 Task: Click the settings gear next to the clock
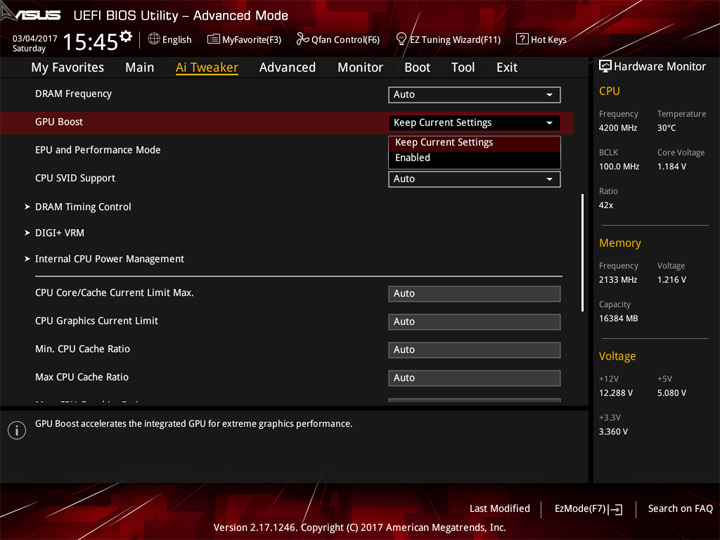click(x=125, y=36)
